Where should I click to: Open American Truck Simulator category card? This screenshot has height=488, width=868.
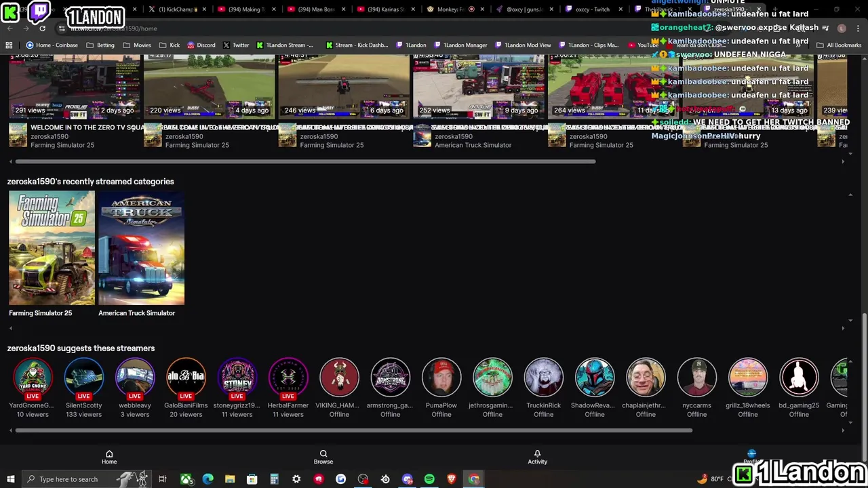pyautogui.click(x=141, y=248)
